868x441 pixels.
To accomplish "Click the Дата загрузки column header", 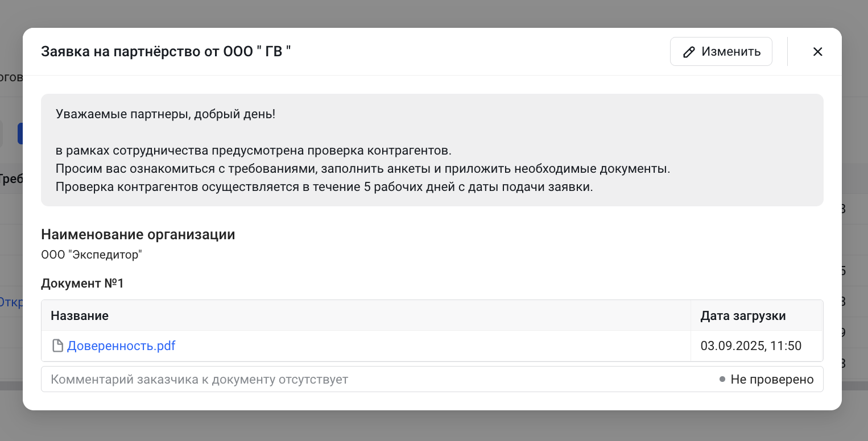I will tap(743, 315).
